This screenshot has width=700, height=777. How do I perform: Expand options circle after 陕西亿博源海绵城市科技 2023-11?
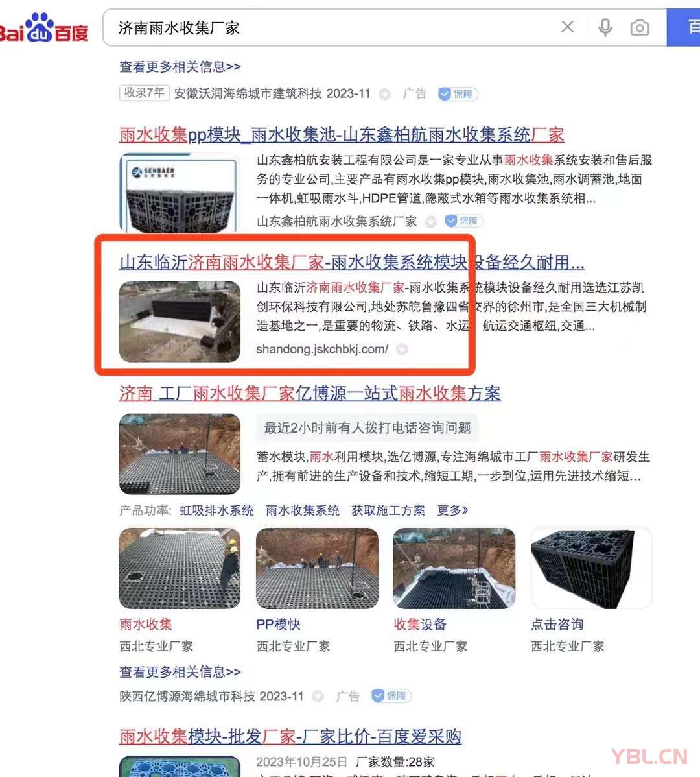point(318,696)
